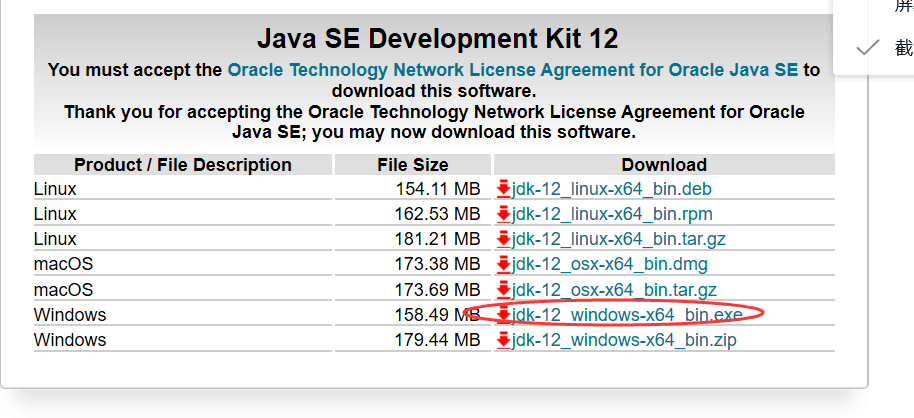The image size is (914, 418).
Task: Open the Oracle Technology Network License Agreement link
Action: [x=512, y=70]
